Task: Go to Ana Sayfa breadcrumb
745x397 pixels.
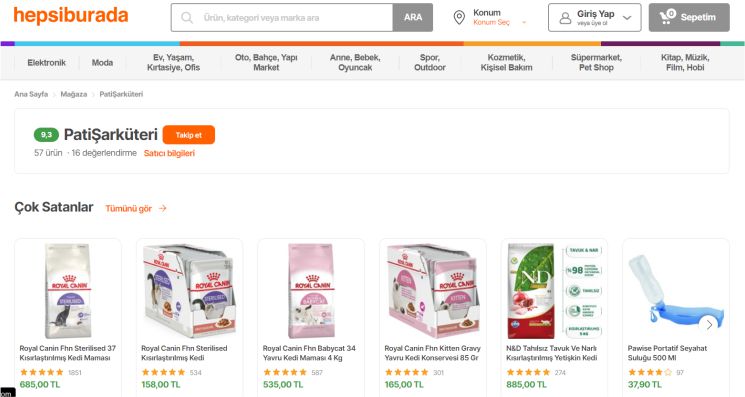Action: point(31,94)
